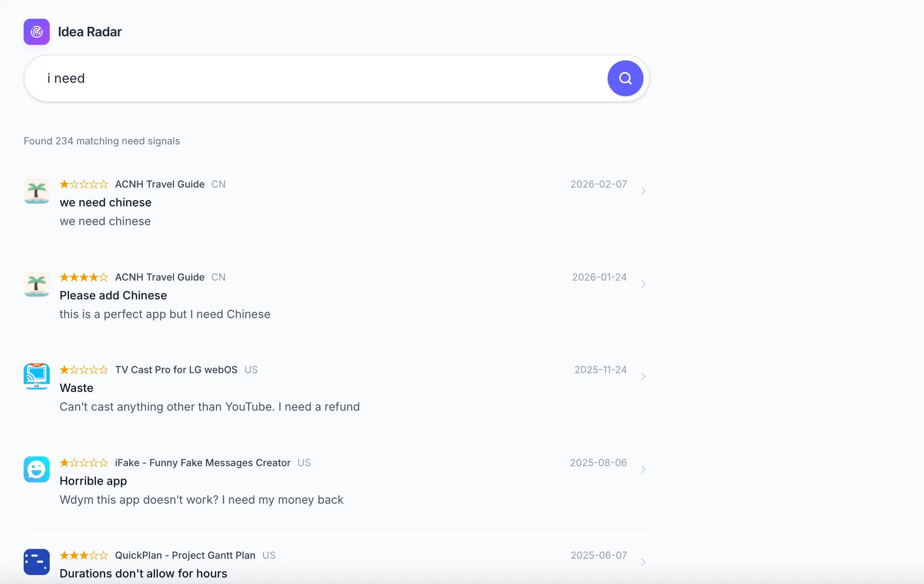
Task: Click the 1-star rating of TV Cast Pro review
Action: pos(84,370)
